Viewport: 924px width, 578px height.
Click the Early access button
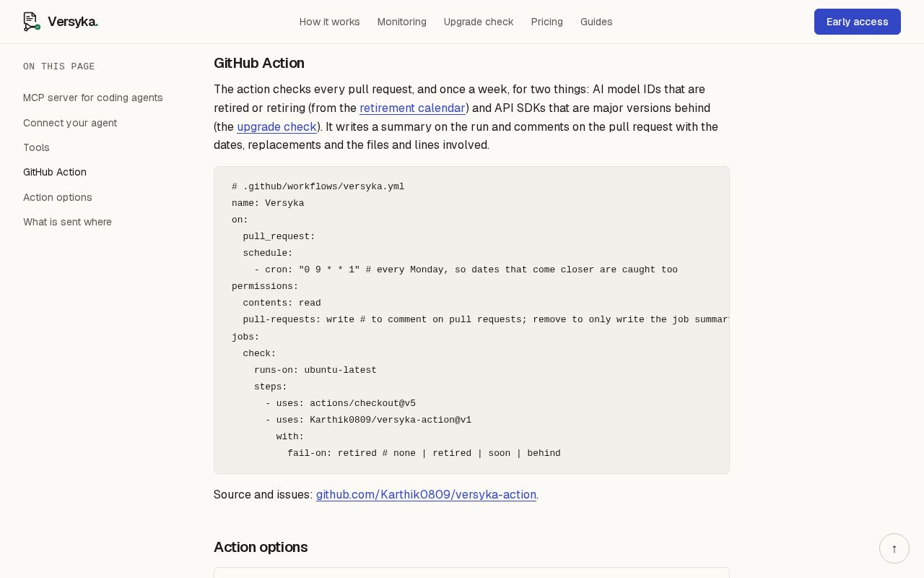click(858, 22)
